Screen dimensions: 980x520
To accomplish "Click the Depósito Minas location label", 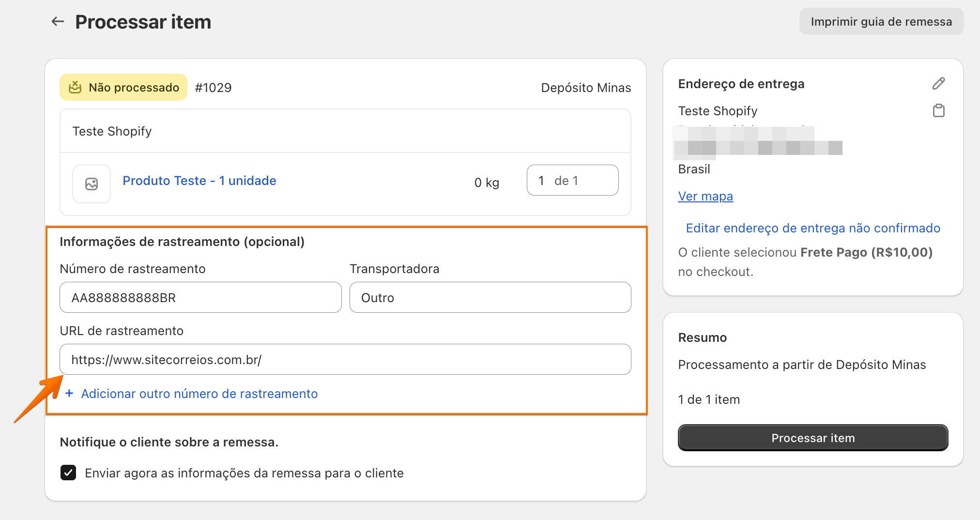I will point(586,88).
